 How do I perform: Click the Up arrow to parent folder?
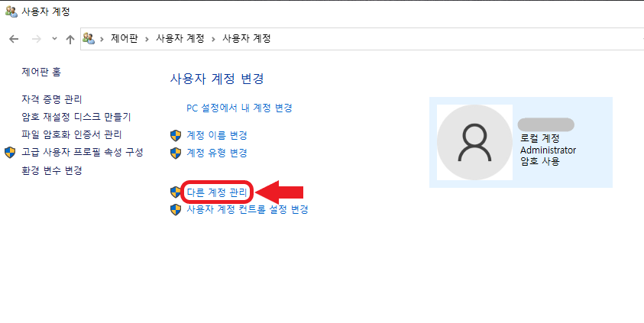click(x=70, y=39)
